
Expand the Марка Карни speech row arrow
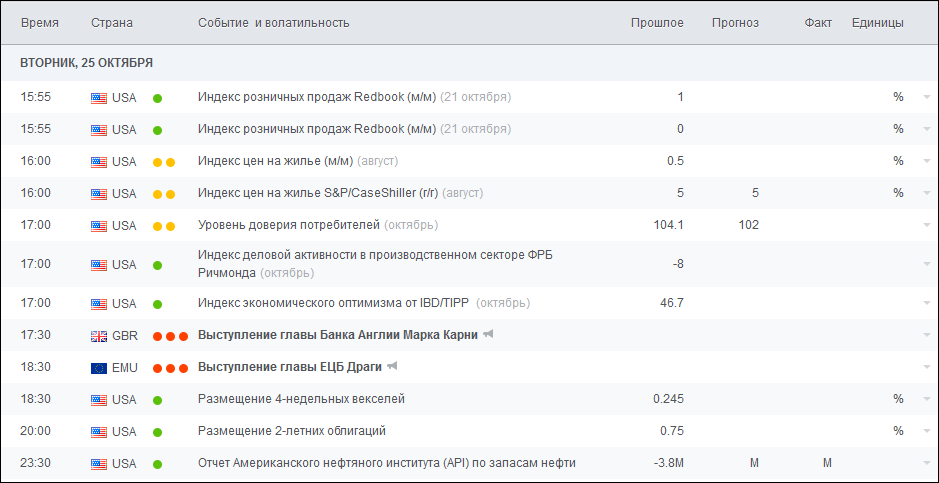[x=927, y=336]
